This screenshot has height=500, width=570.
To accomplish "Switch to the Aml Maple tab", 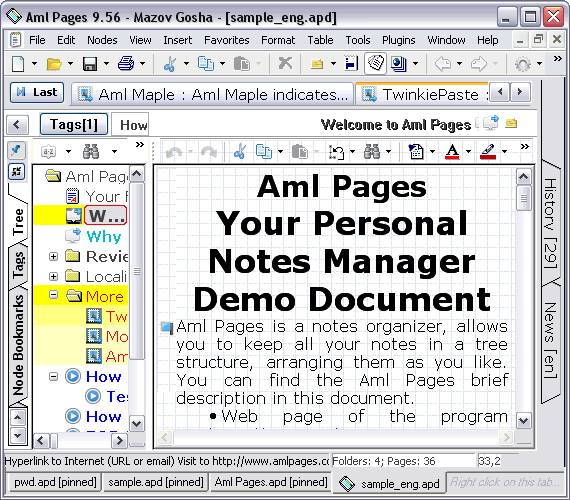I will tap(213, 95).
